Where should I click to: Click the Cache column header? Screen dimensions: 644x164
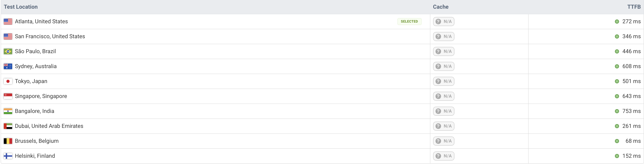(441, 7)
